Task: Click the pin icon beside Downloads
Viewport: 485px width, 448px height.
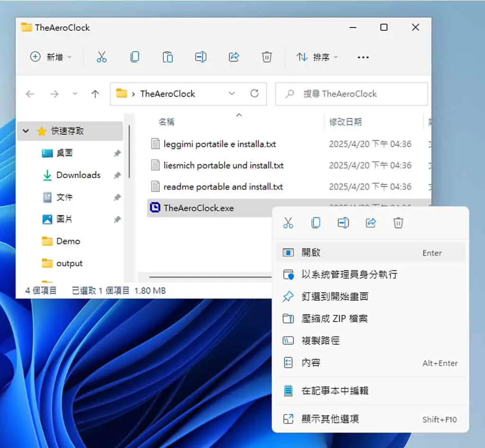Action: [117, 175]
